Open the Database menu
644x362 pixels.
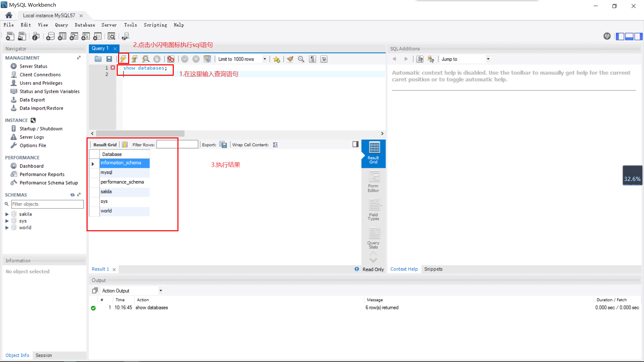pos(85,25)
